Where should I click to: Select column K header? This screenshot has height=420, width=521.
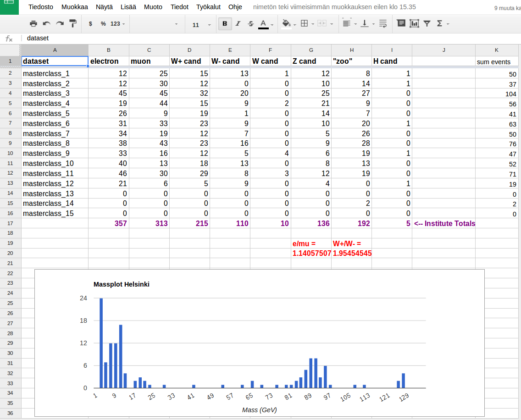[x=496, y=50]
